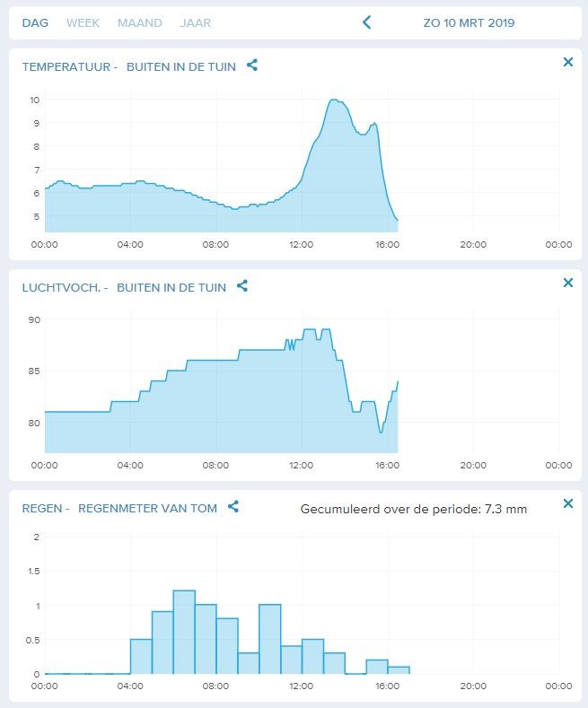Image resolution: width=588 pixels, height=708 pixels.
Task: Switch to the MAAND view
Action: click(x=139, y=23)
